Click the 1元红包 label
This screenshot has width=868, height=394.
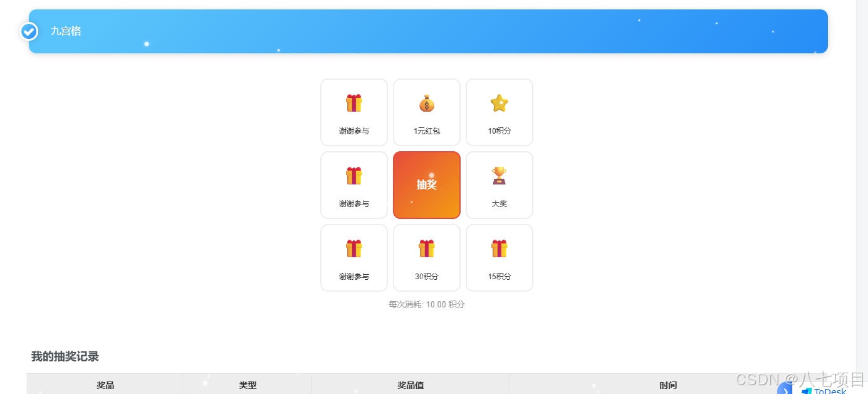tap(427, 131)
